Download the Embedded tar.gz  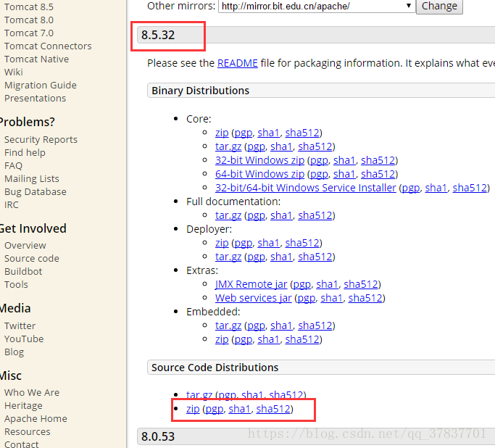228,325
